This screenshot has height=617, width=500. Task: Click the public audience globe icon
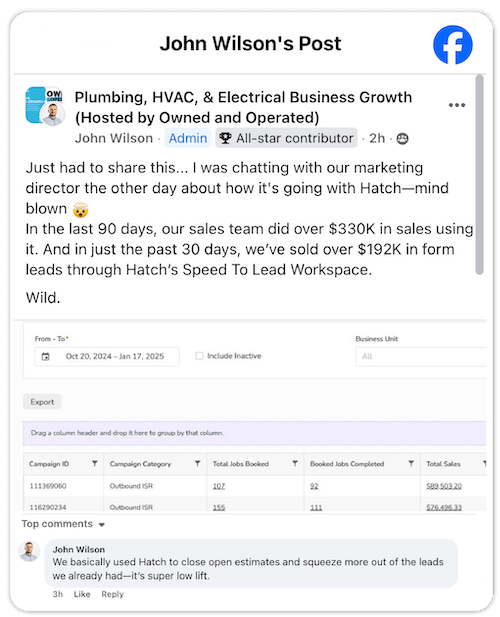402,139
